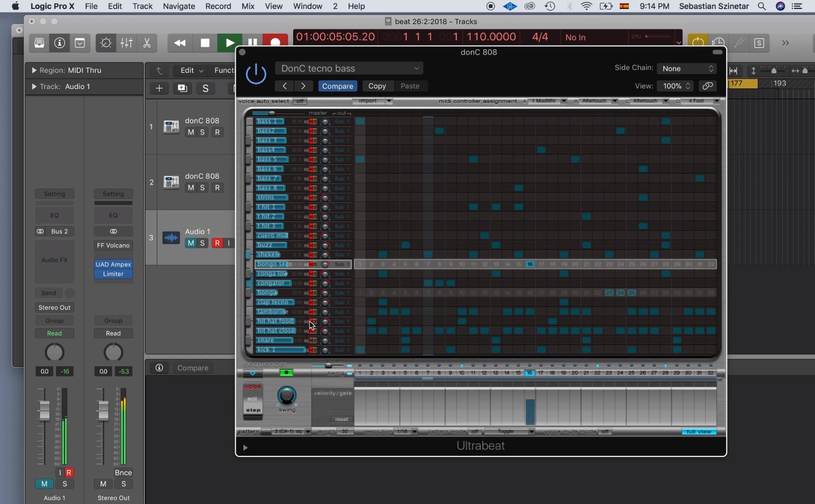Viewport: 815px width, 504px height.
Task: Open the resolution 1/16 dropdown
Action: [x=406, y=432]
